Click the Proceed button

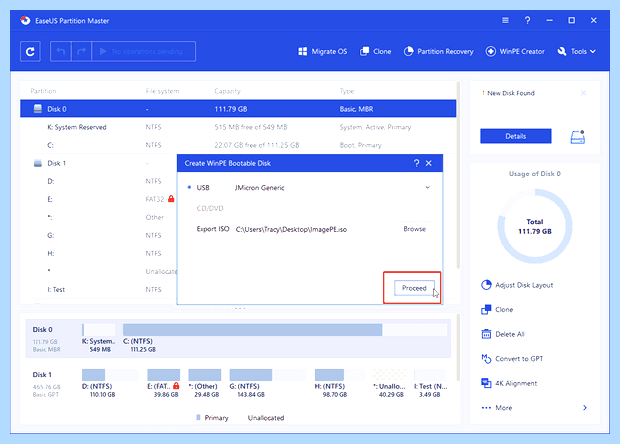point(414,288)
